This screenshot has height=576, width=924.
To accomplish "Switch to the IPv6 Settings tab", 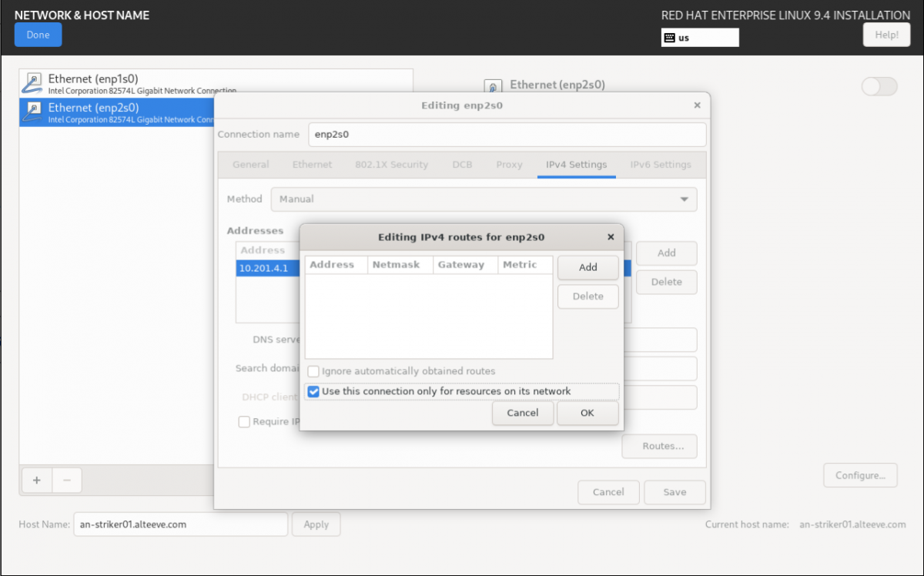I will coord(660,165).
